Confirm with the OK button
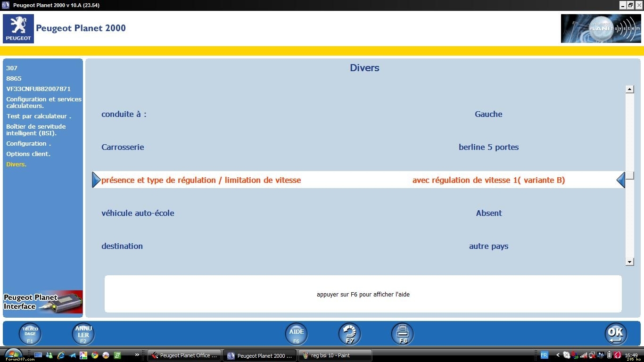The height and width of the screenshot is (362, 644). (x=616, y=334)
